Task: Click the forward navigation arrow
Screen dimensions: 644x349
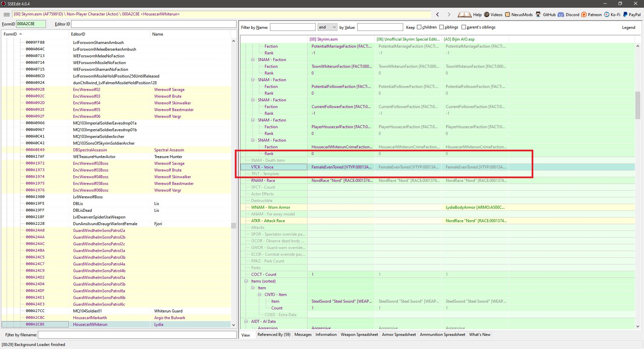Action: tap(449, 14)
